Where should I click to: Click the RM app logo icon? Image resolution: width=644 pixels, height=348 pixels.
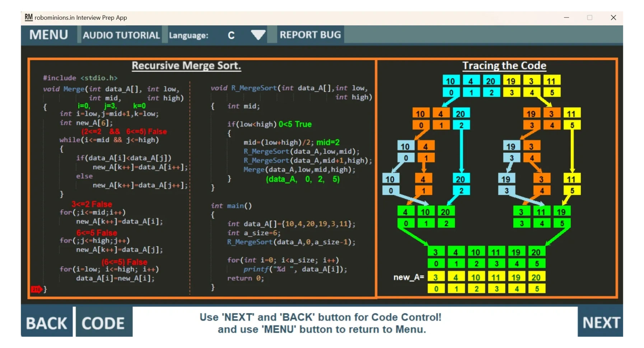[x=29, y=17]
